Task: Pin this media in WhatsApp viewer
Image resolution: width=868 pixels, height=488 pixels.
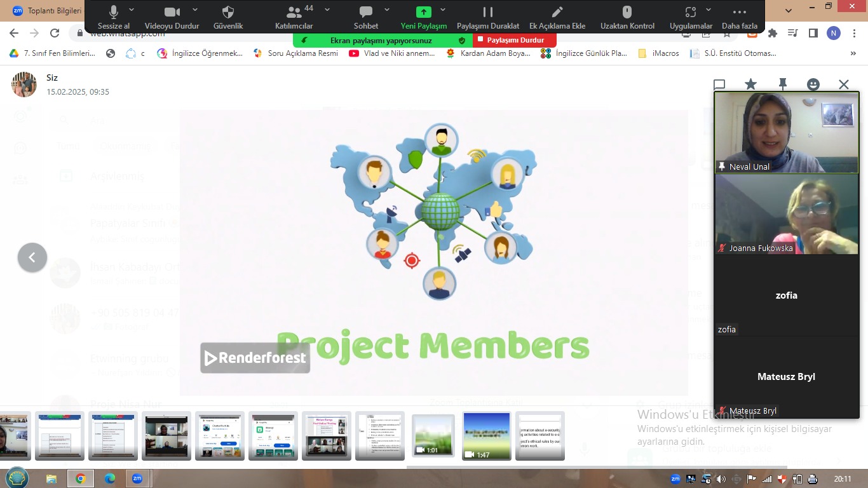Action: tap(782, 85)
